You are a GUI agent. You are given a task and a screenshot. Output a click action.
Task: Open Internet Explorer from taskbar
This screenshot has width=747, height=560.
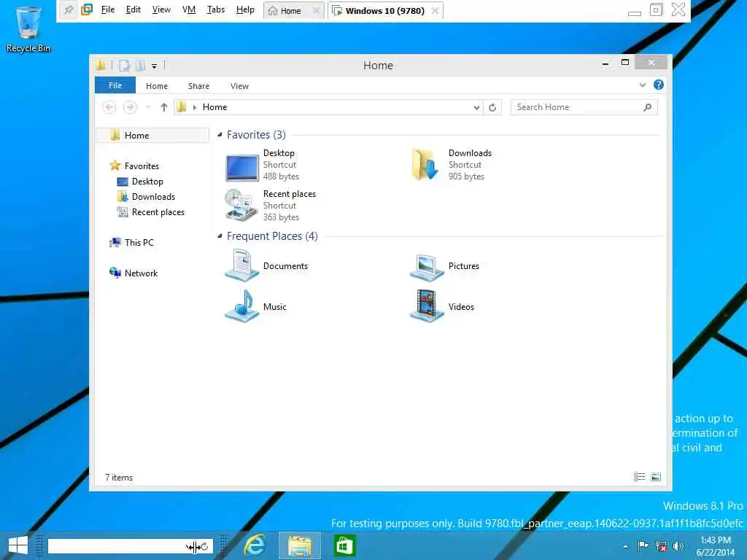click(255, 545)
